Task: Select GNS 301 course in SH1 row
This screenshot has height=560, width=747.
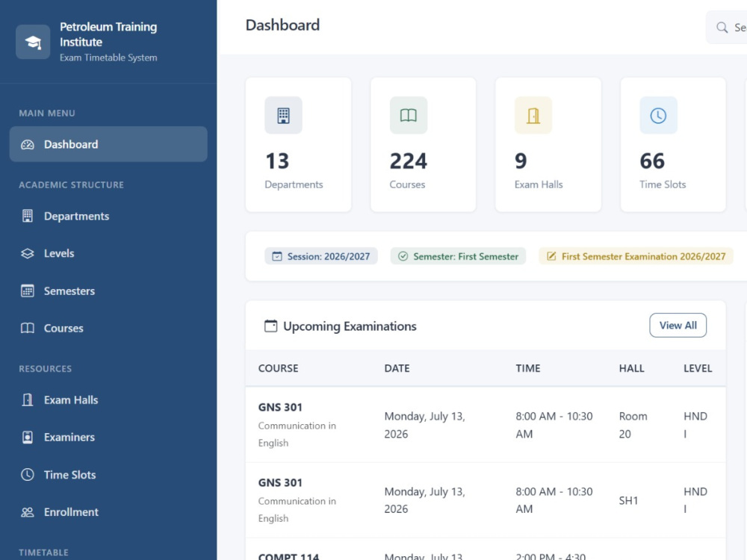Action: 280,482
